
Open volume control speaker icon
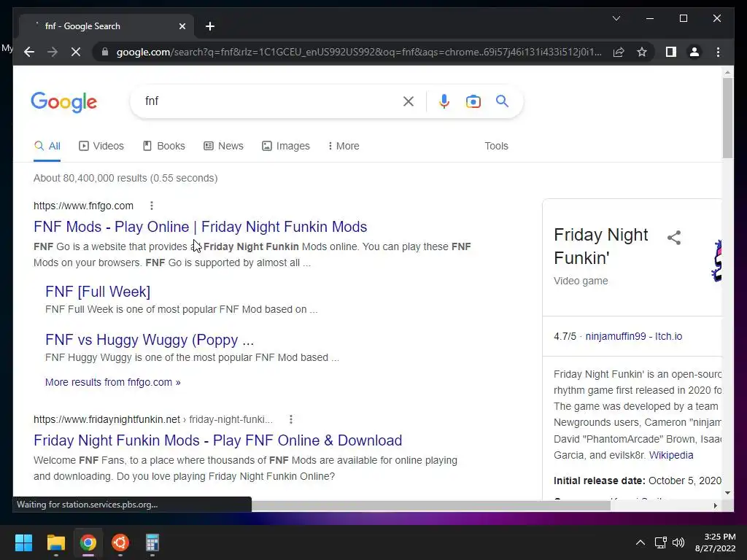click(678, 542)
